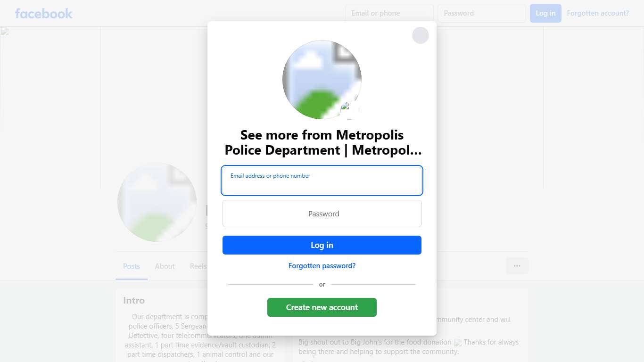644x362 pixels.
Task: Click the small badge icon on popup avatar
Action: (349, 110)
